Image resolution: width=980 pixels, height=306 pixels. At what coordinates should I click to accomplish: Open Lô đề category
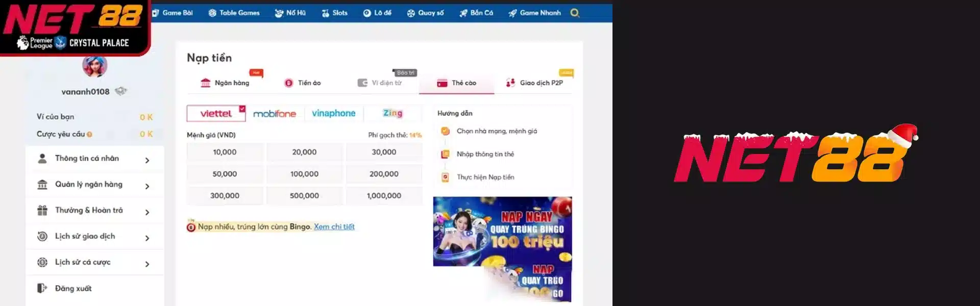coord(377,13)
